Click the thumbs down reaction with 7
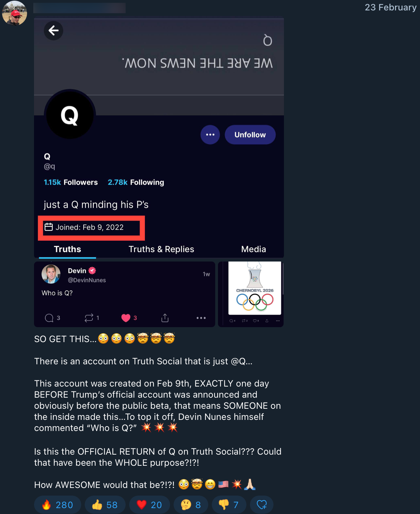 pos(229,505)
